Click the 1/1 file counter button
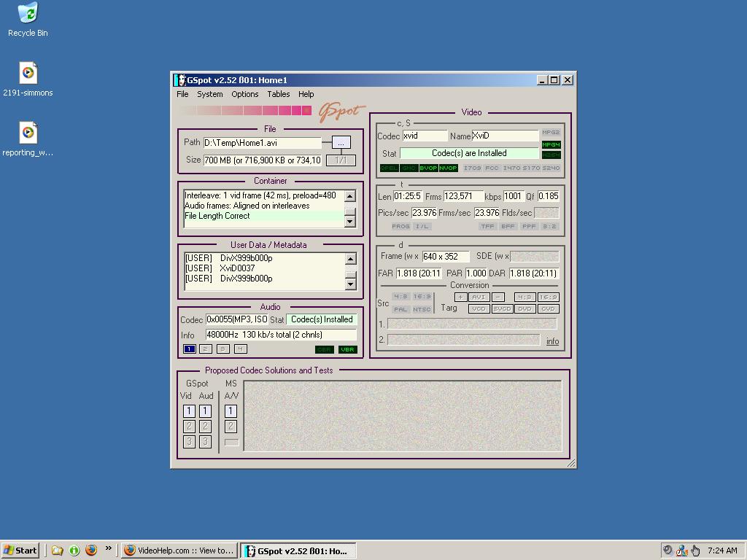This screenshot has height=560, width=747. pyautogui.click(x=341, y=160)
